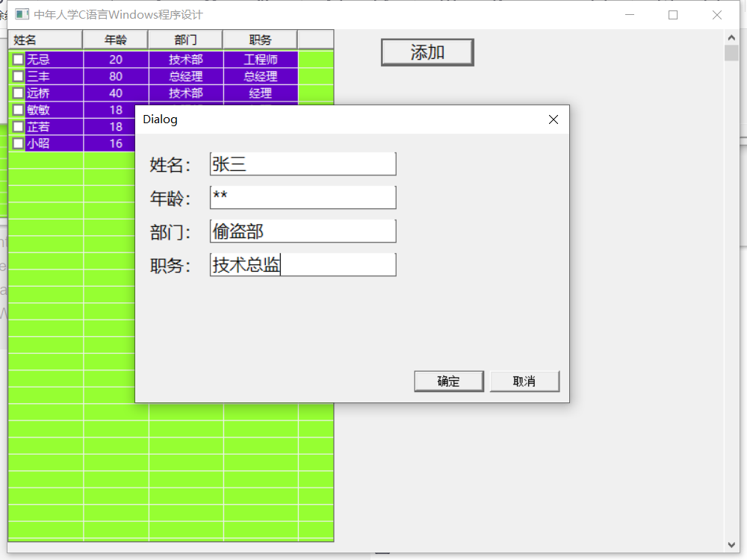
Task: Close the Dialog window
Action: 553,119
